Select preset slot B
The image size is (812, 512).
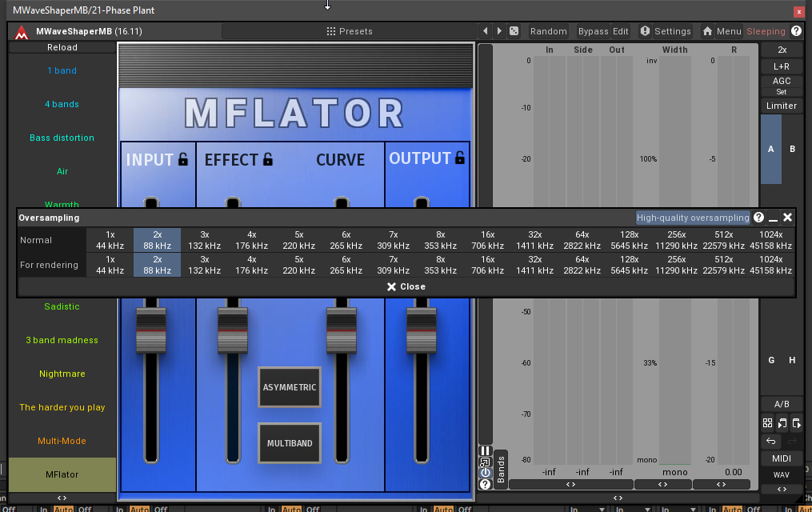792,149
